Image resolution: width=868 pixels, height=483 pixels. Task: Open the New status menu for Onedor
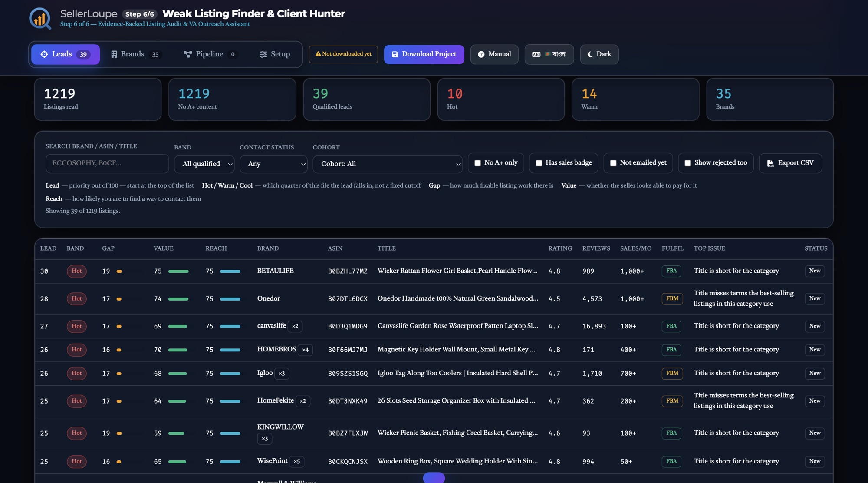pyautogui.click(x=815, y=298)
